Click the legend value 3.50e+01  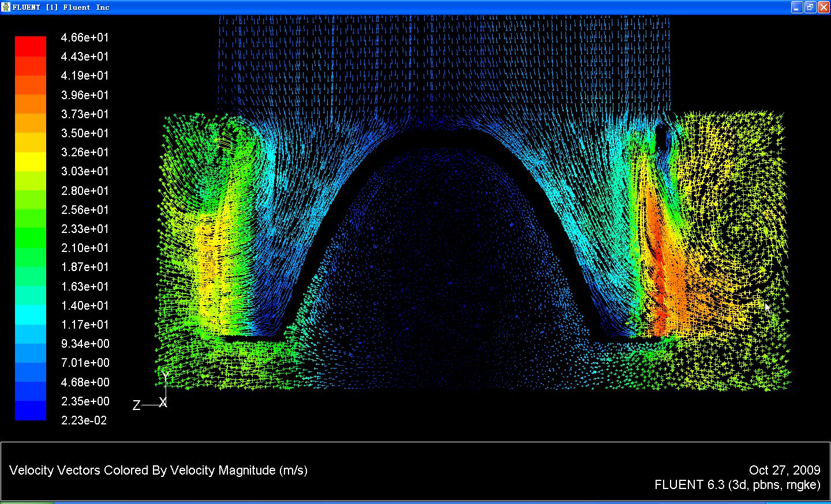point(85,133)
